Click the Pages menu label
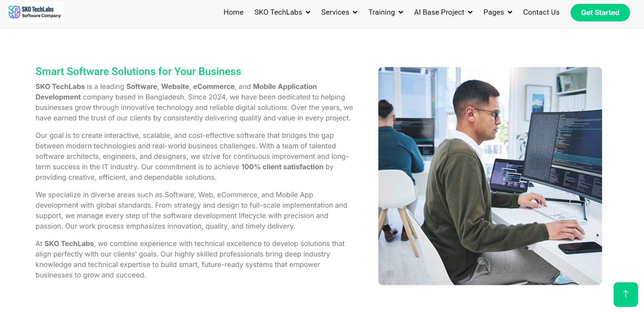This screenshot has height=312, width=644. click(493, 12)
